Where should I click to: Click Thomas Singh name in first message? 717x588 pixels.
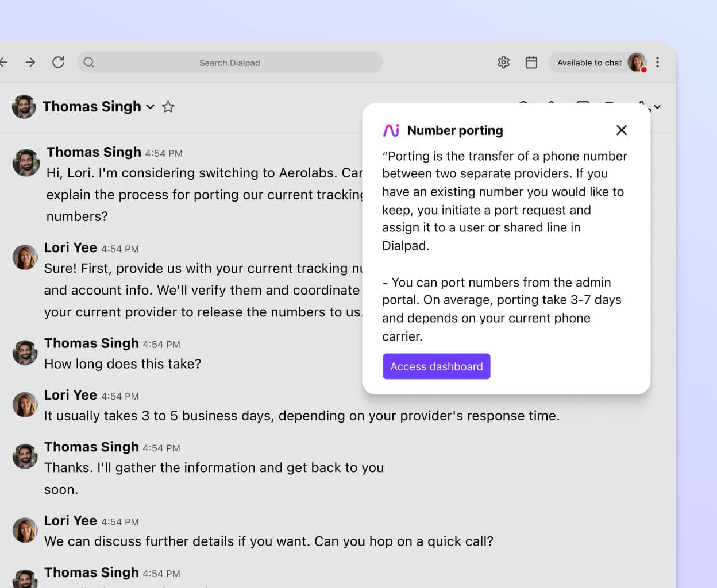(x=94, y=152)
